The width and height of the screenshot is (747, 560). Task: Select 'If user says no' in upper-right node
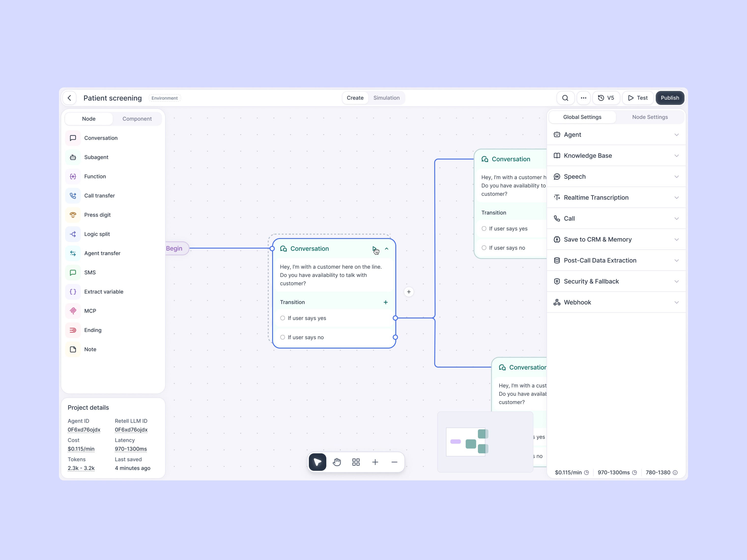click(x=512, y=248)
